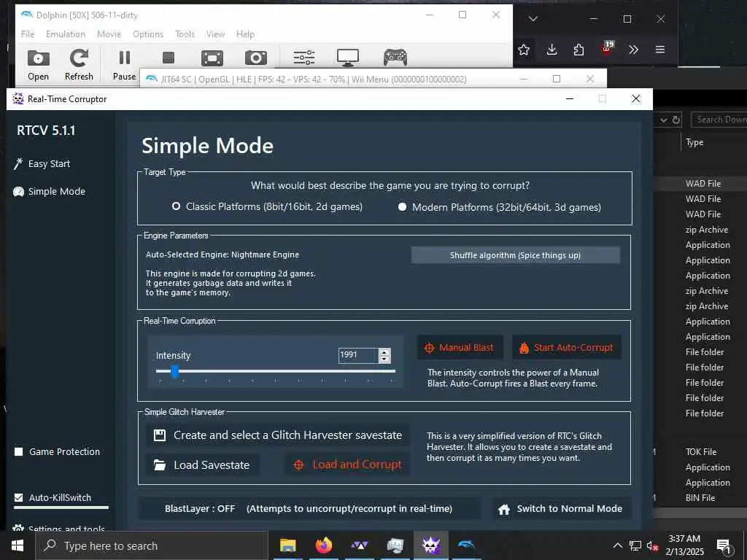The image size is (747, 560).
Task: Click the network tray icon
Action: coord(635,545)
